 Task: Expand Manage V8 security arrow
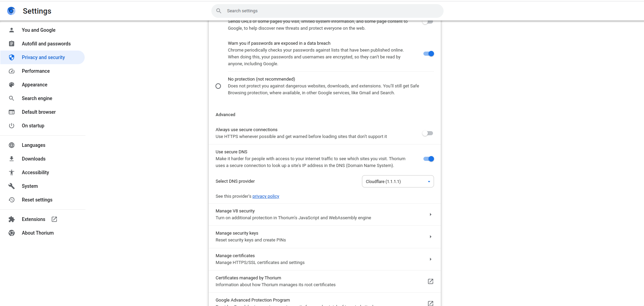431,214
